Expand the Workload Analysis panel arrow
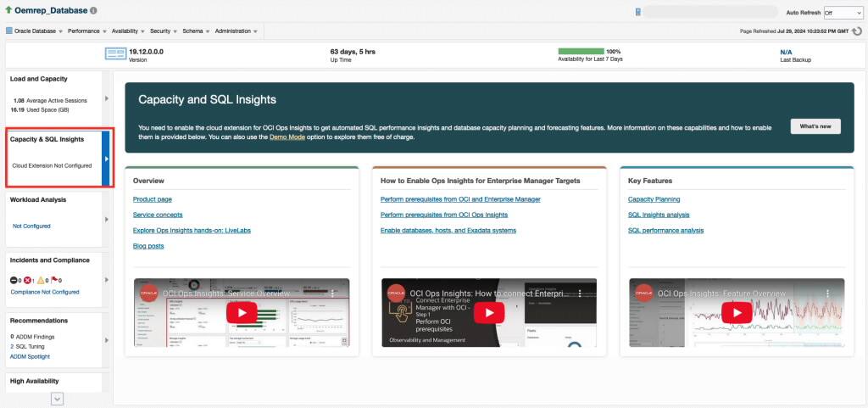868x408 pixels. (x=107, y=220)
